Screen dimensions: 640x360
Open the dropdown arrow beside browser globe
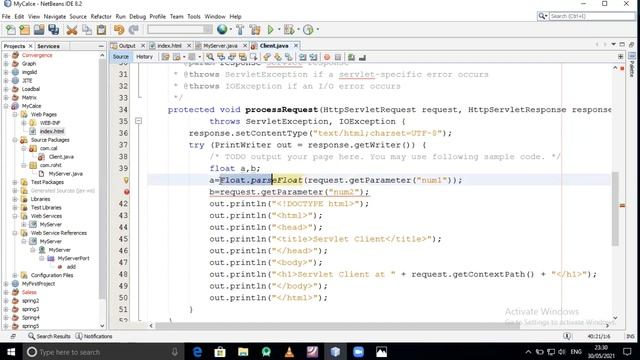coord(231,30)
